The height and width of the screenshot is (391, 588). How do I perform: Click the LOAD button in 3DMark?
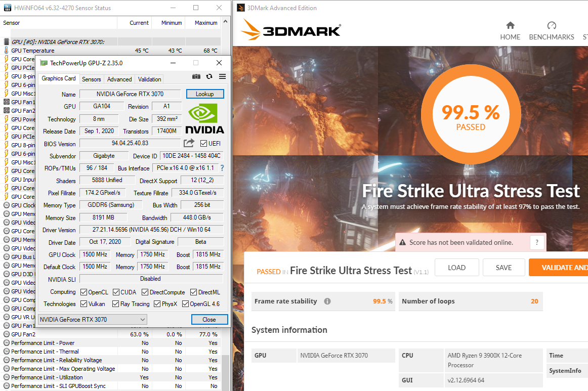[x=457, y=267]
